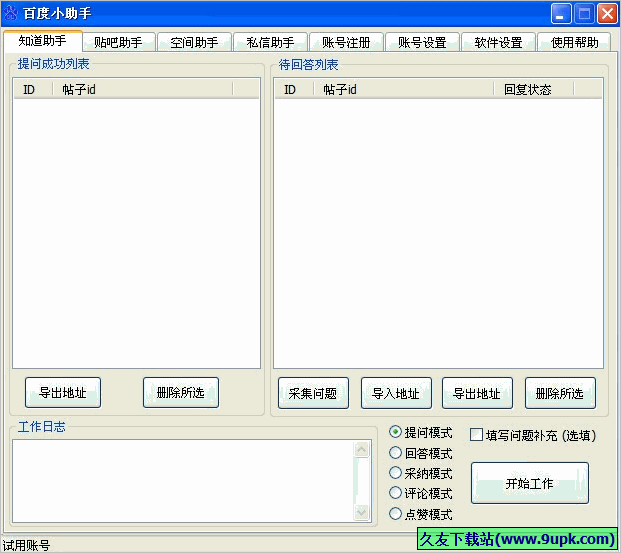This screenshot has width=621, height=553.
Task: Click 帖子id column header in 提问成功列表
Action: pyautogui.click(x=143, y=89)
